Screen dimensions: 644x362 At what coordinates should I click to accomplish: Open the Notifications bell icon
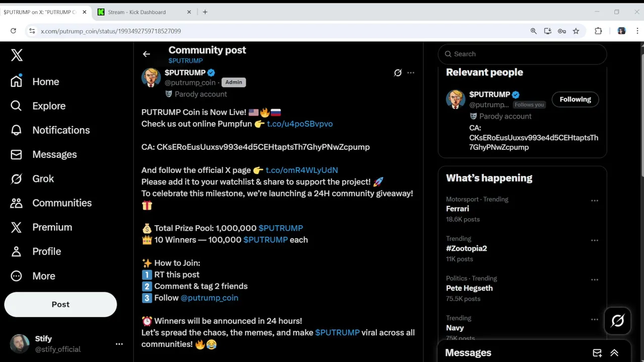(17, 130)
